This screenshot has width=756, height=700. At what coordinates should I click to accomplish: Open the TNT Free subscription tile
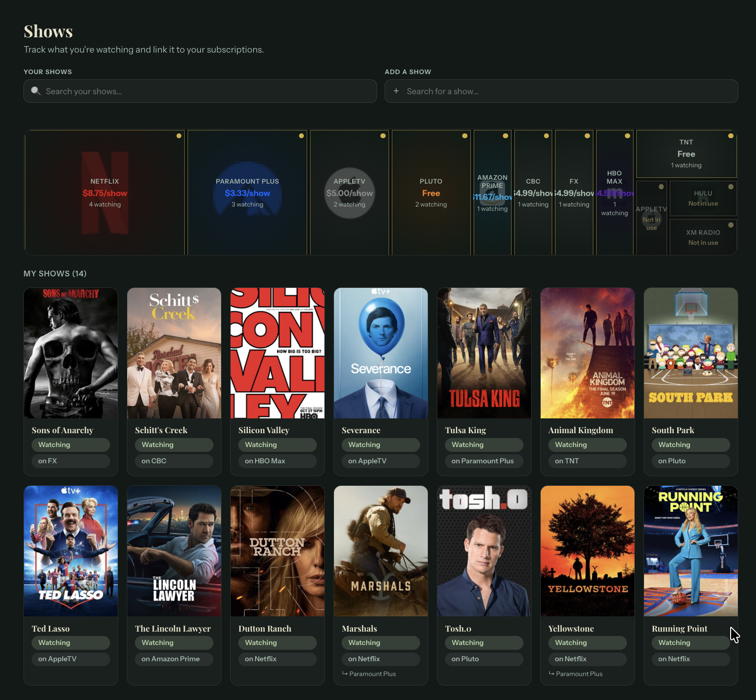click(686, 154)
